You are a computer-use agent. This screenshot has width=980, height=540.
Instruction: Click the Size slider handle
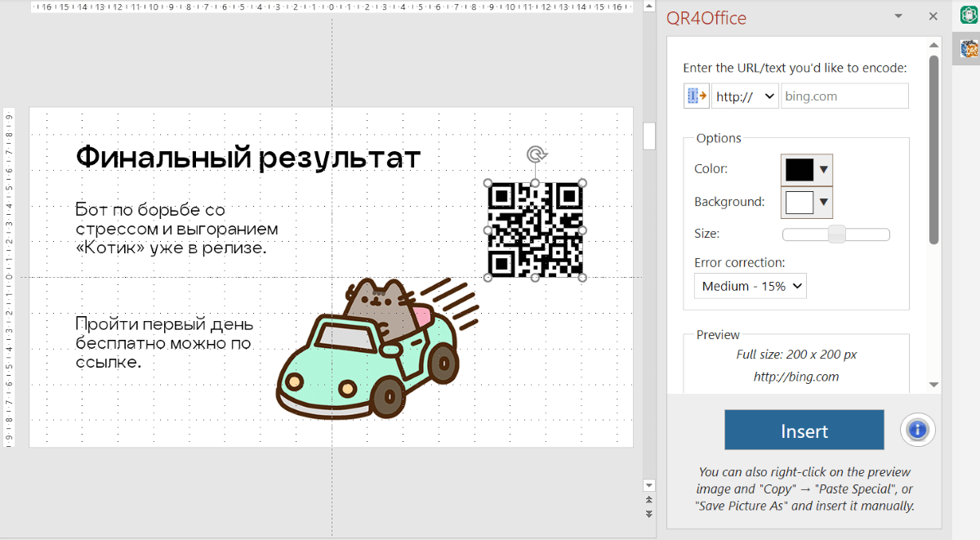(836, 234)
